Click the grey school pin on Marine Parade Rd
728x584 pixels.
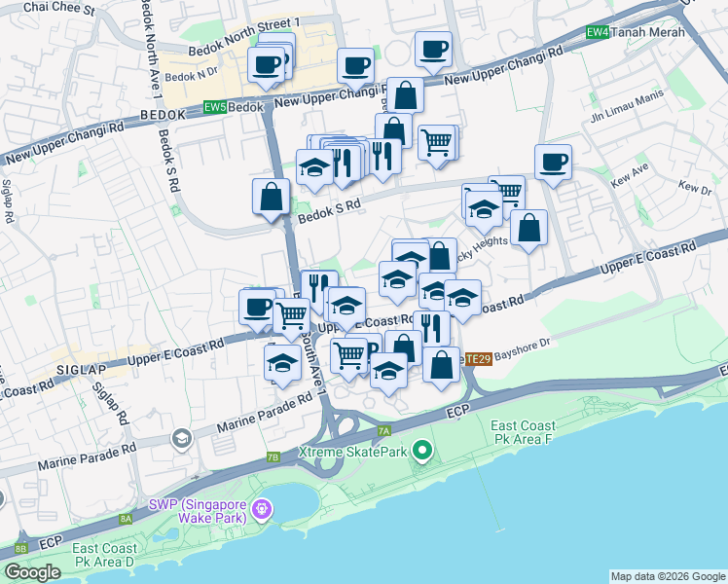pyautogui.click(x=182, y=439)
